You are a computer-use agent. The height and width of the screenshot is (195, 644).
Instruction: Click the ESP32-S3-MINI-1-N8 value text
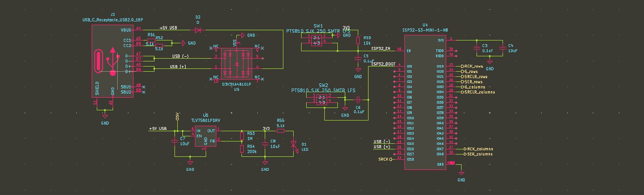point(425,30)
